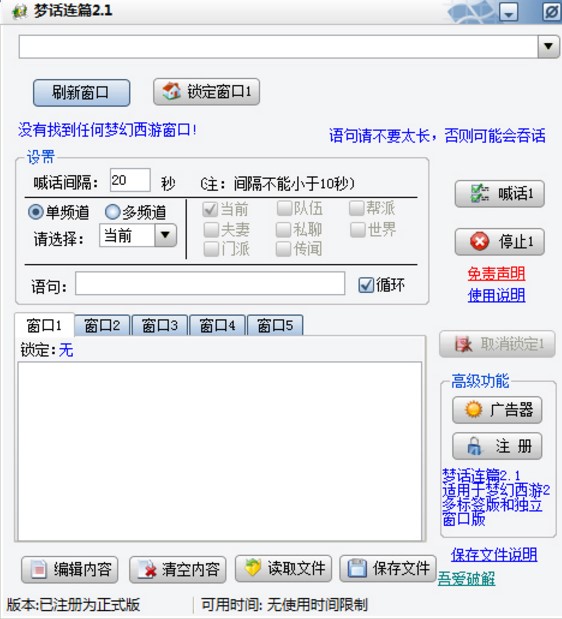The image size is (562, 619).
Task: Click the checklist icon on 喊话1
Action: coord(480,193)
